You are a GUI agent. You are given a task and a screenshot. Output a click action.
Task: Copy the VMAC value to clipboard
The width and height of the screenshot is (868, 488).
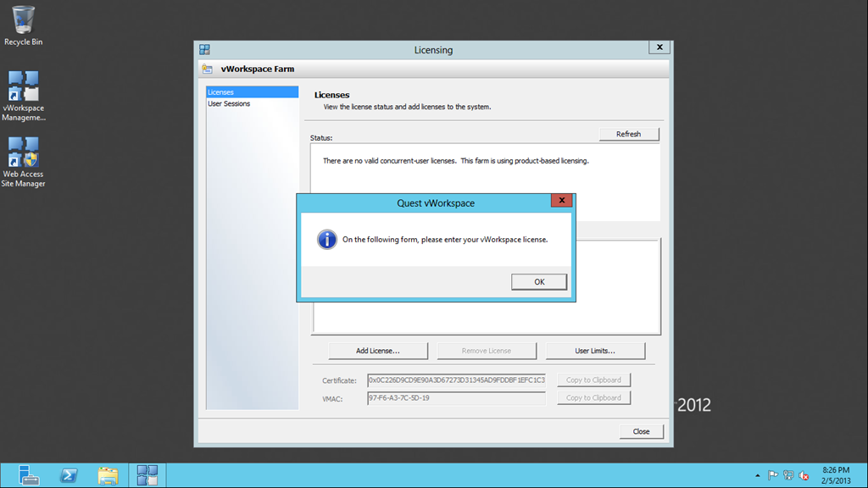(x=593, y=398)
